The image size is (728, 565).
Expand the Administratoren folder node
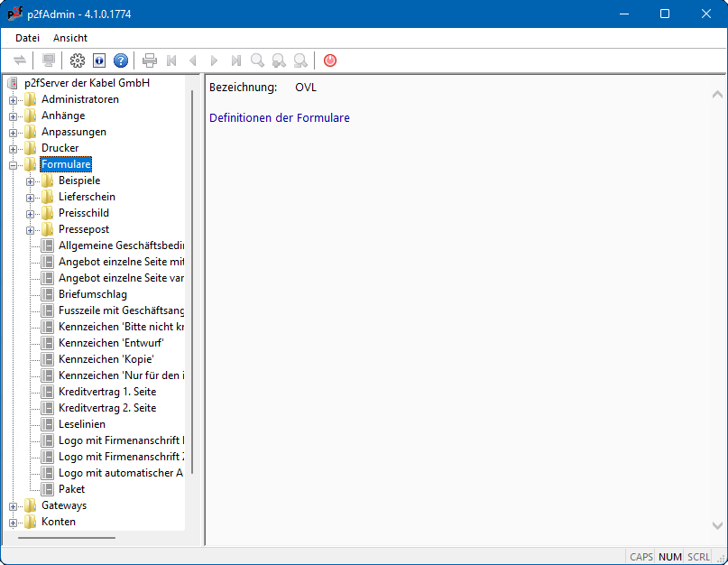(x=14, y=100)
